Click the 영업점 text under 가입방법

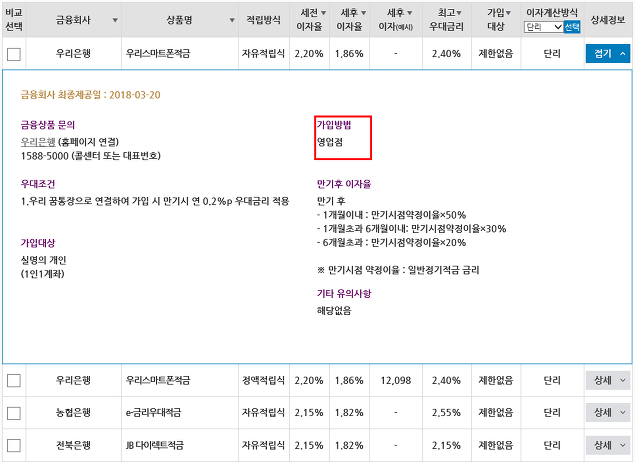(x=330, y=142)
